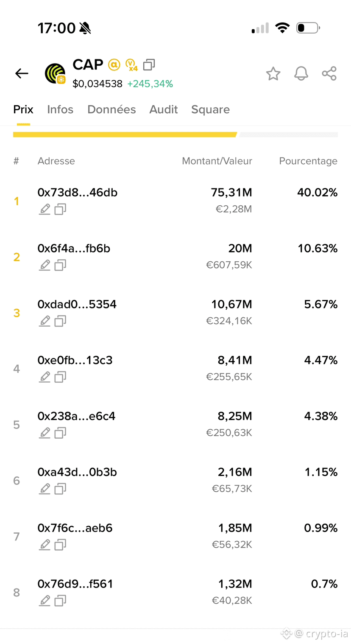Go back using the left arrow
The width and height of the screenshot is (351, 644).
(22, 73)
